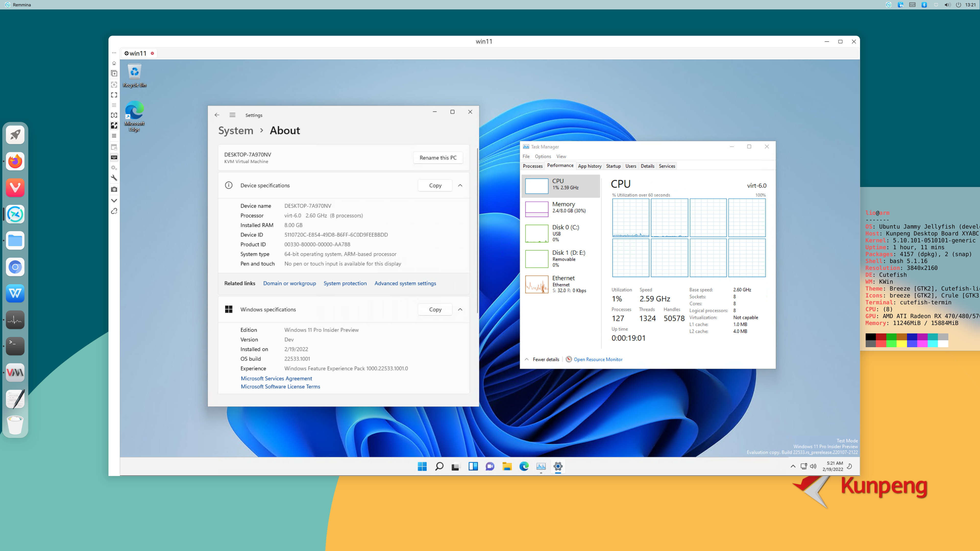
Task: Open rocket launcher in dock
Action: point(15,135)
